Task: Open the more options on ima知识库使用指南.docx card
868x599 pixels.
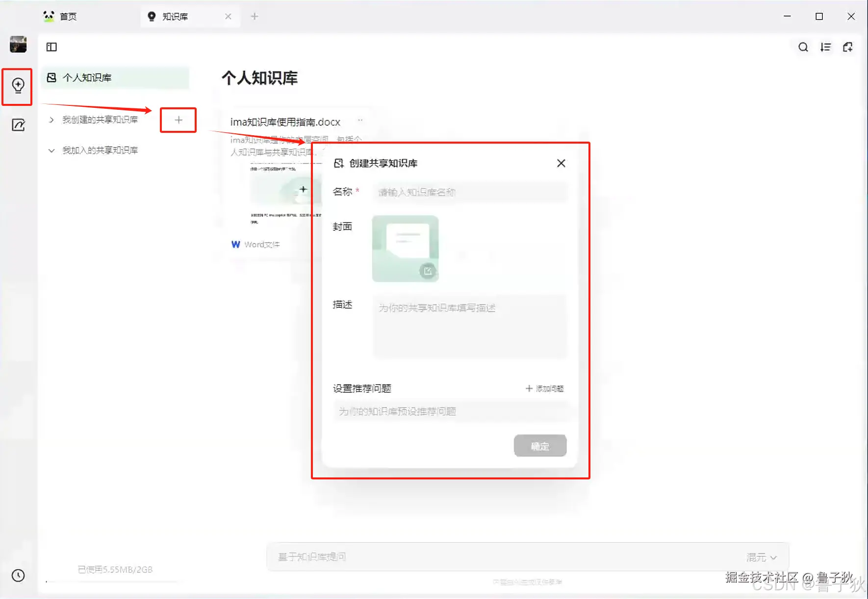Action: click(360, 121)
